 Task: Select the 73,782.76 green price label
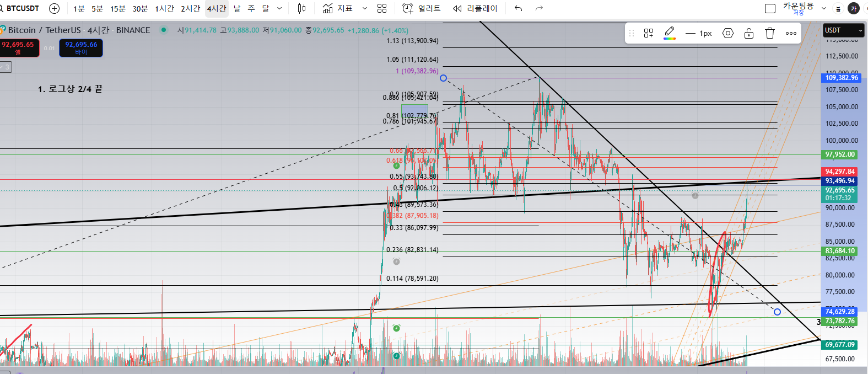pos(839,321)
